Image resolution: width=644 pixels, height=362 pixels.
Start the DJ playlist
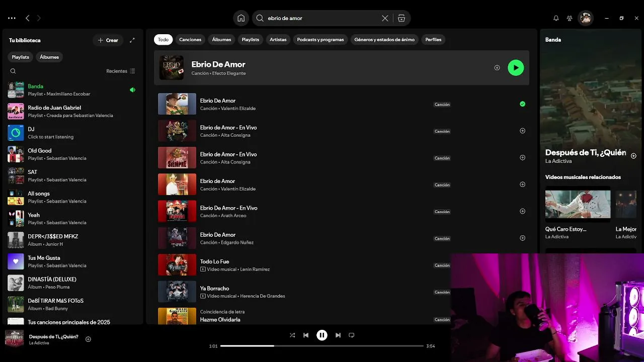pyautogui.click(x=73, y=133)
